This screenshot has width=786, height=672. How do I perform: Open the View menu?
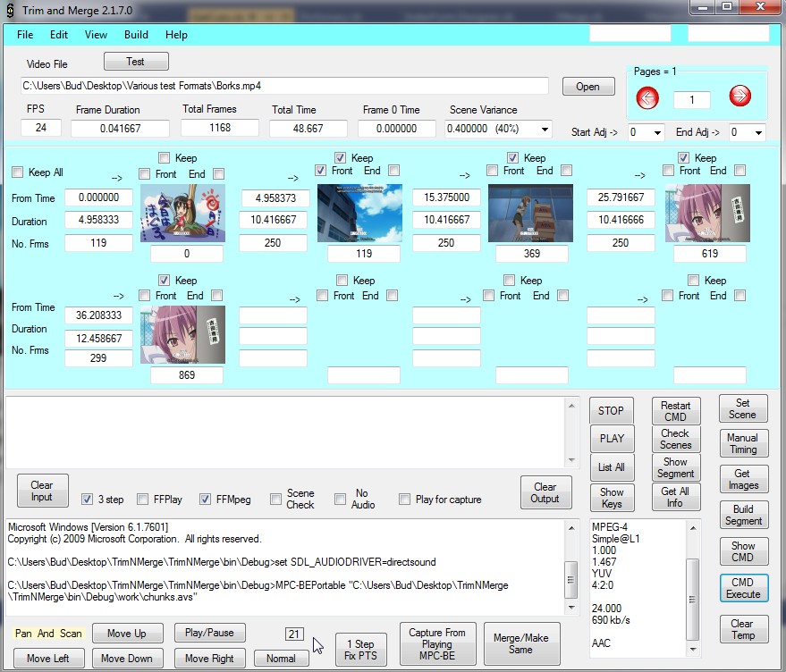coord(96,35)
